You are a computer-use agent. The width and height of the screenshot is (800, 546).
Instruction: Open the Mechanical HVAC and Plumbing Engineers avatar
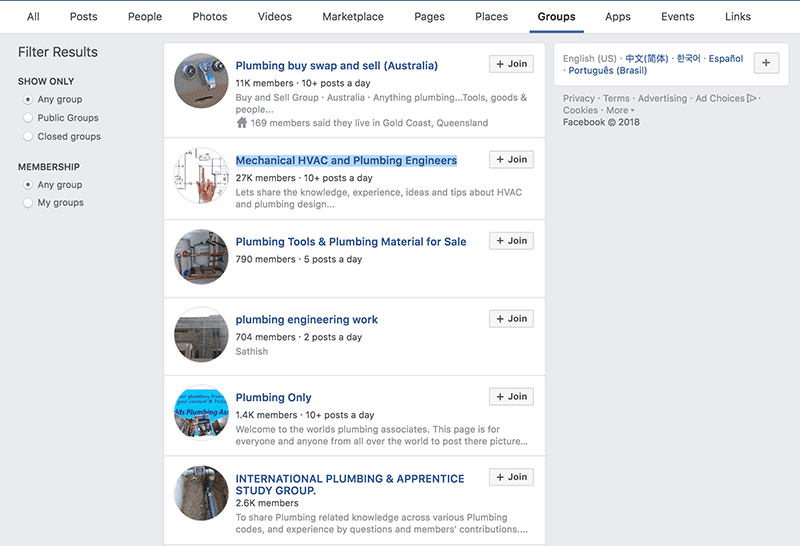(x=202, y=176)
